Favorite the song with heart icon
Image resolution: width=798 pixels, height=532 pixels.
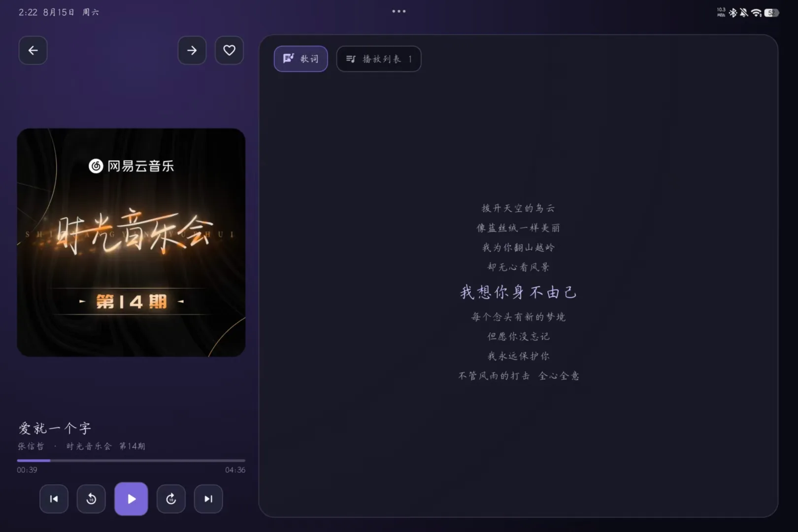click(x=230, y=50)
